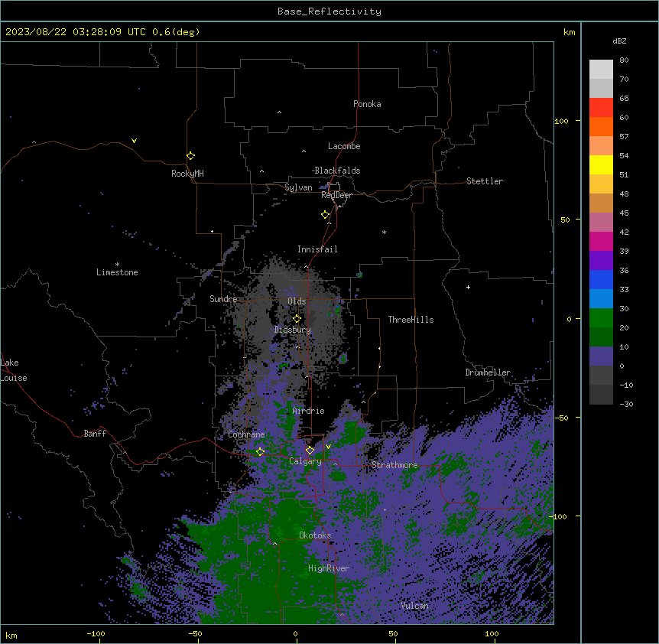Select the white asterisk east of Innisfail
Image resolution: width=659 pixels, height=644 pixels.
pos(384,232)
